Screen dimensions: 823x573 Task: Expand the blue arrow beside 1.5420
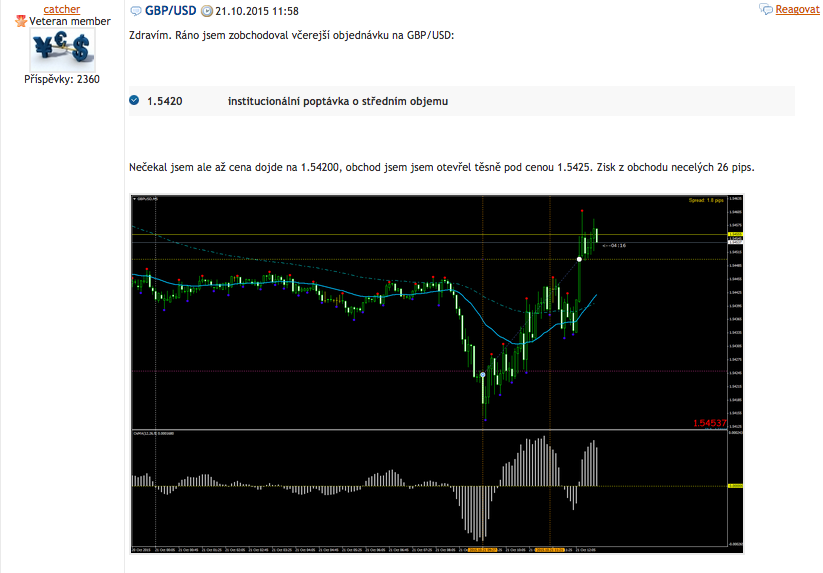click(x=135, y=100)
